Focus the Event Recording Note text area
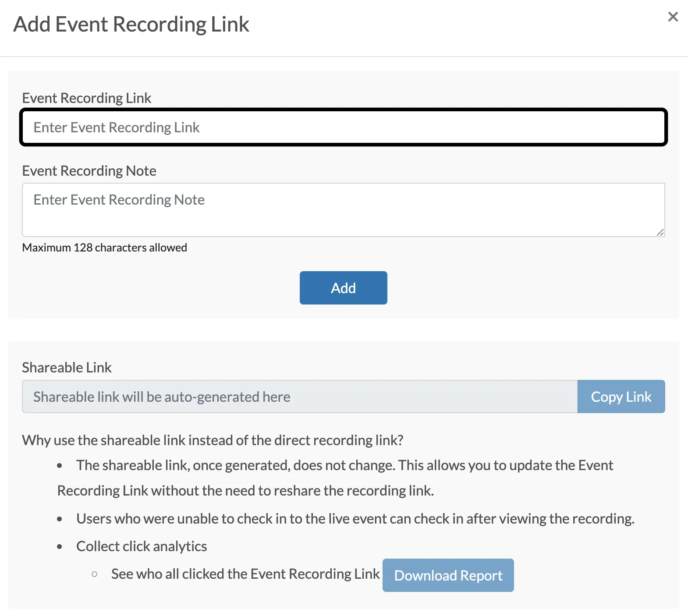This screenshot has height=616, width=688. point(344,210)
